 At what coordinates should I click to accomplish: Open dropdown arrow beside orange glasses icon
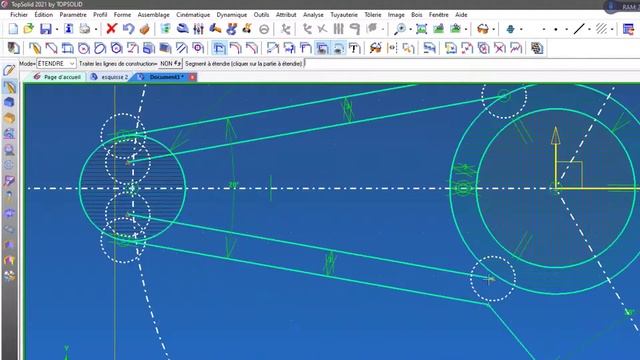493,29
